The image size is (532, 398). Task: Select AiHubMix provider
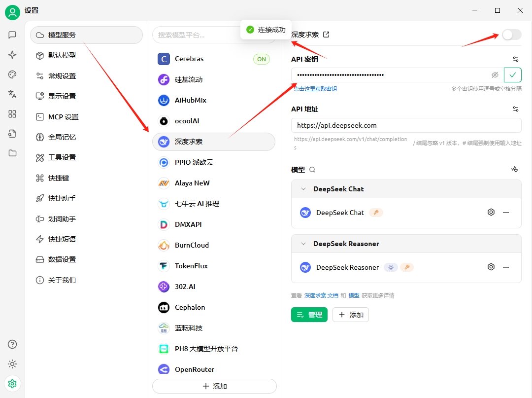(214, 100)
